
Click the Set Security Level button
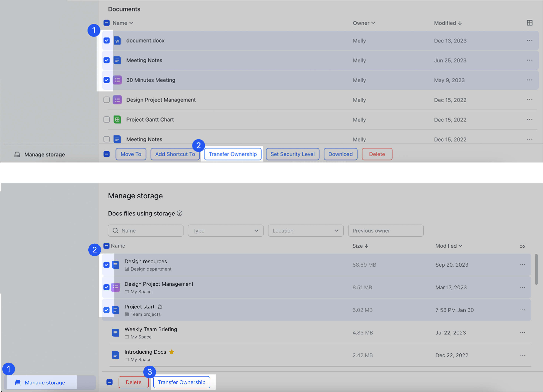(x=292, y=154)
